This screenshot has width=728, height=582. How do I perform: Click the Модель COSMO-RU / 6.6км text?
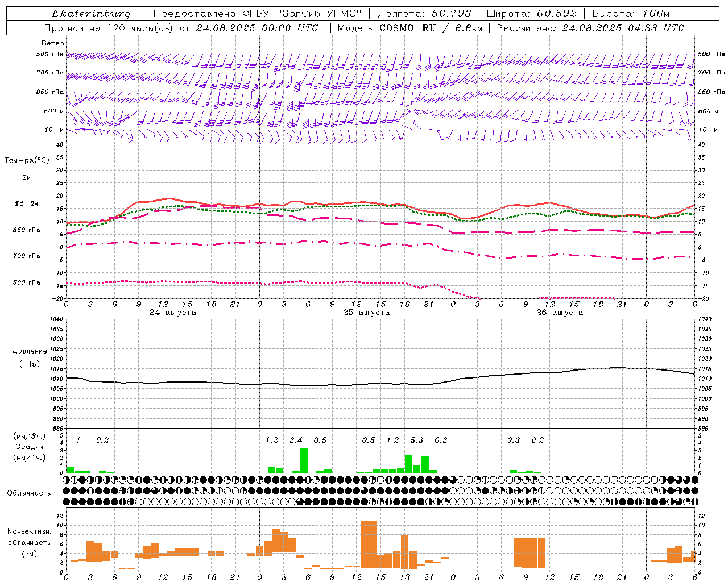click(x=409, y=28)
